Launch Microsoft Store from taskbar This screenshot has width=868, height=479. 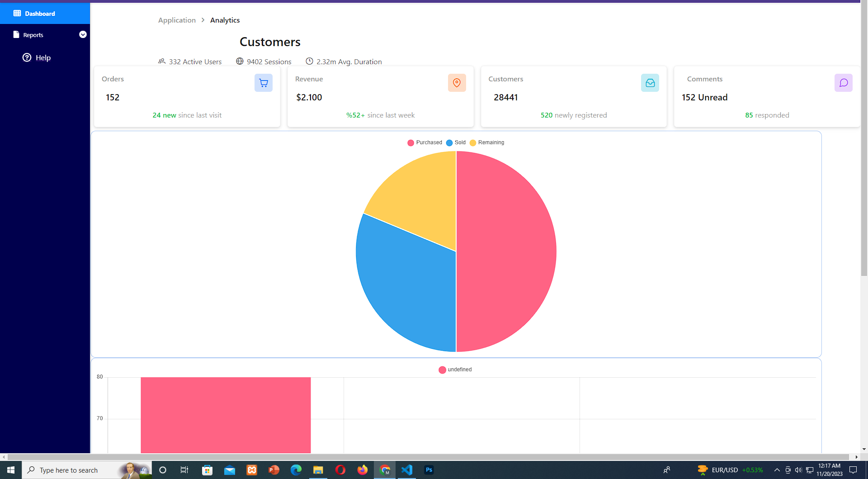tap(207, 470)
